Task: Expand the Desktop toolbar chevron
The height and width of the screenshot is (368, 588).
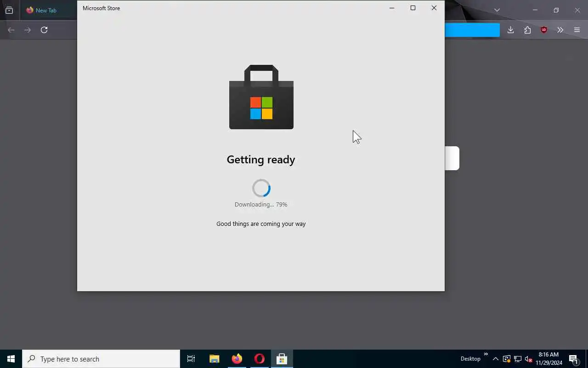Action: pos(486,354)
